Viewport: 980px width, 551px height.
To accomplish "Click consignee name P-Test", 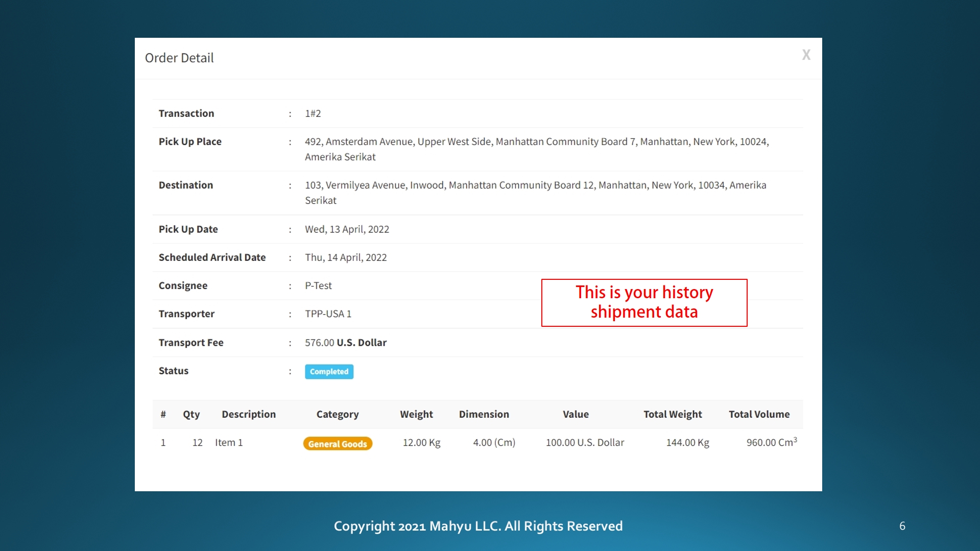I will pyautogui.click(x=318, y=285).
